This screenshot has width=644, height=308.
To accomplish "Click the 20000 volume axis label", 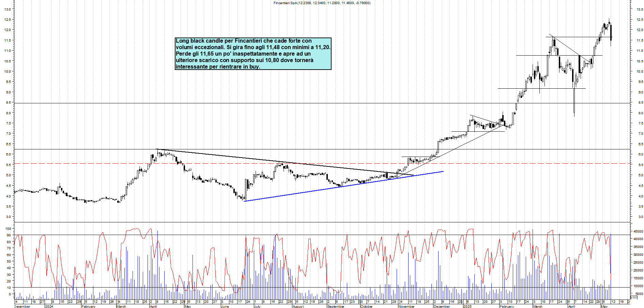I will coord(638,270).
